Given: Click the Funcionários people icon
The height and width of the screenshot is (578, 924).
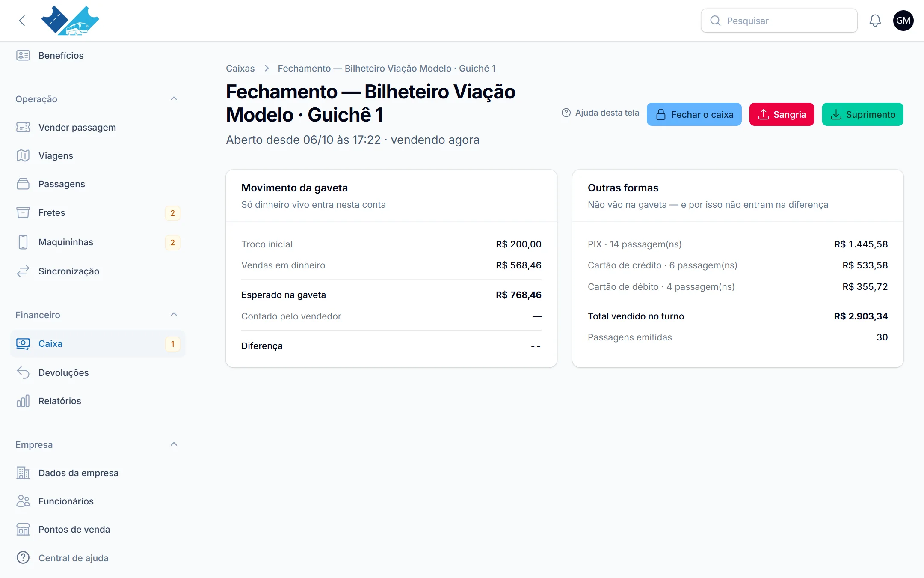Looking at the screenshot, I should tap(23, 501).
